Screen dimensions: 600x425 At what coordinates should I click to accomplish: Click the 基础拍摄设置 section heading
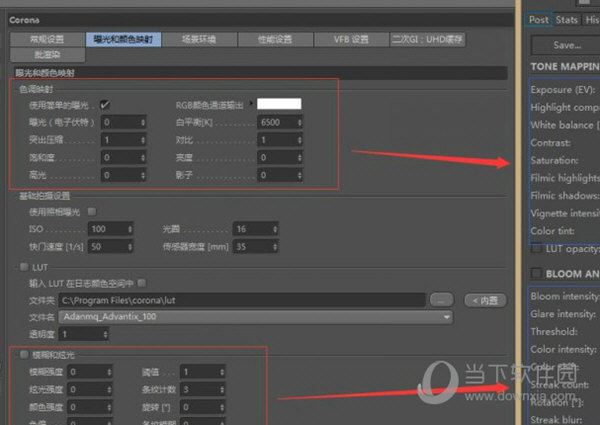click(44, 196)
